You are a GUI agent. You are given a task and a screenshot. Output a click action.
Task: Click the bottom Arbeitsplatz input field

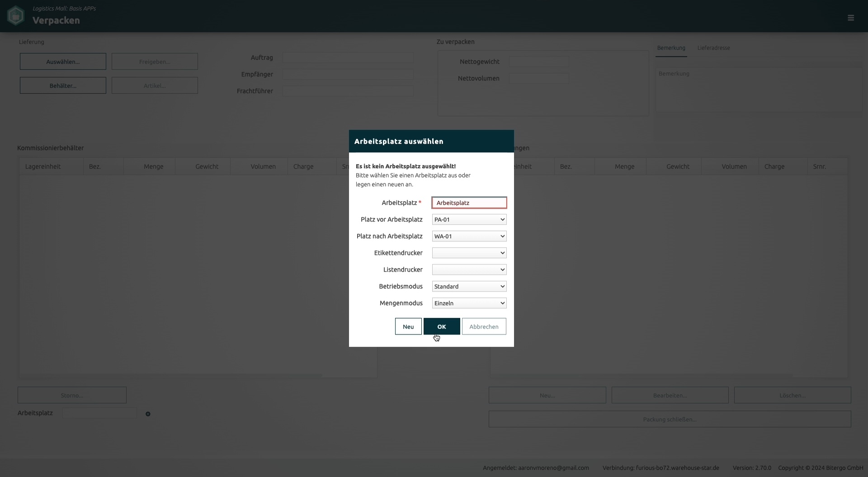99,413
